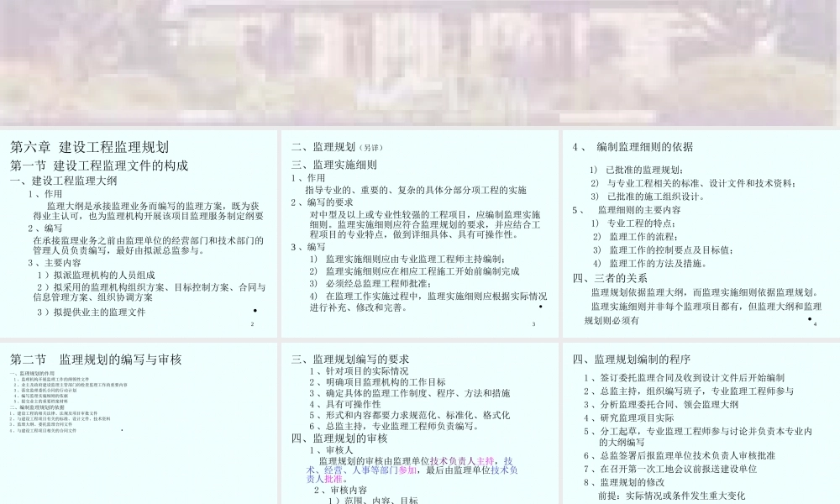840x504 pixels.
Task: Click the line 第一节 建设工程监理文件的构成
Action: coord(99,165)
